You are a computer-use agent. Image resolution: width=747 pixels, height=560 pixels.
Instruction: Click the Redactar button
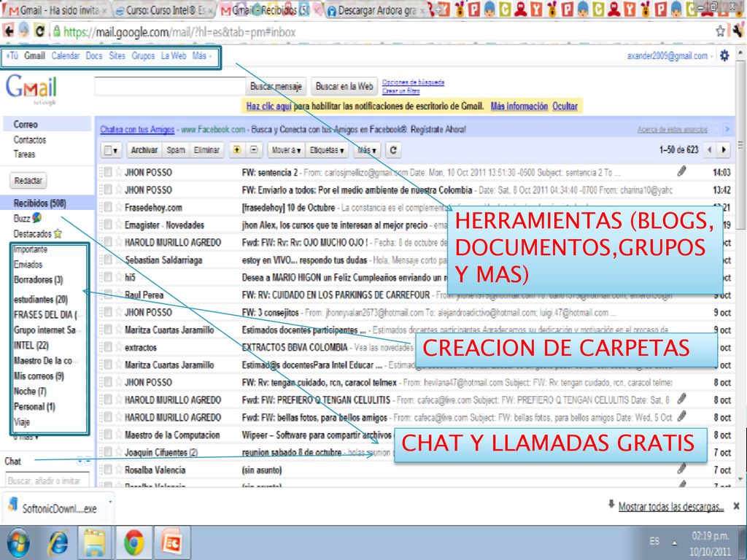pos(28,181)
